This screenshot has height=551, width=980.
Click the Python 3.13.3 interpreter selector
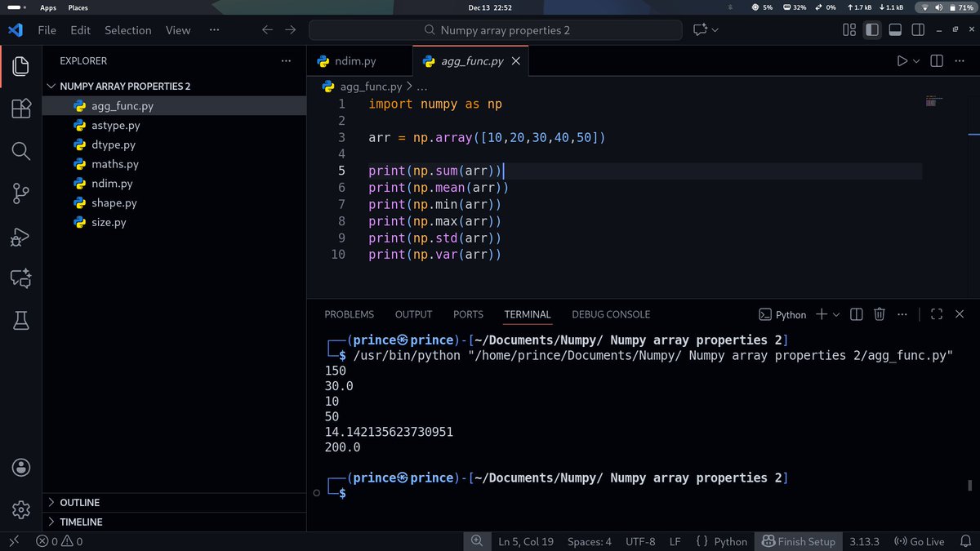[865, 541]
